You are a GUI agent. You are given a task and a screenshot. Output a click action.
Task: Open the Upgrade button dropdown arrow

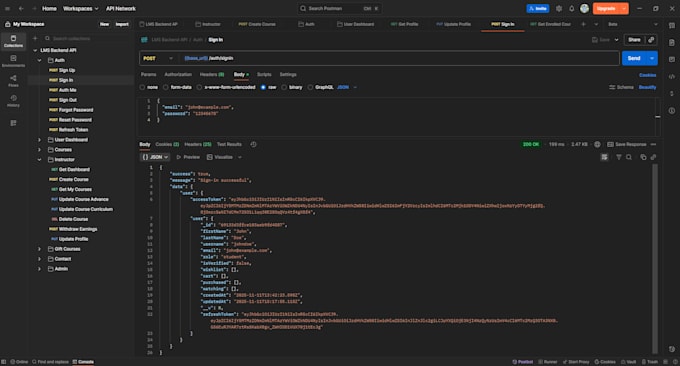(624, 9)
